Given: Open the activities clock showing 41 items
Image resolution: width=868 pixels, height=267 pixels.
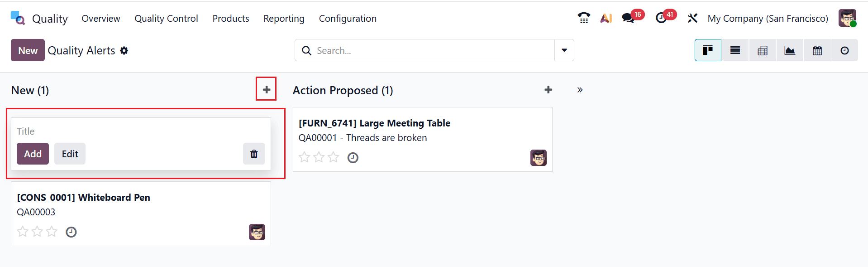Looking at the screenshot, I should pyautogui.click(x=661, y=18).
